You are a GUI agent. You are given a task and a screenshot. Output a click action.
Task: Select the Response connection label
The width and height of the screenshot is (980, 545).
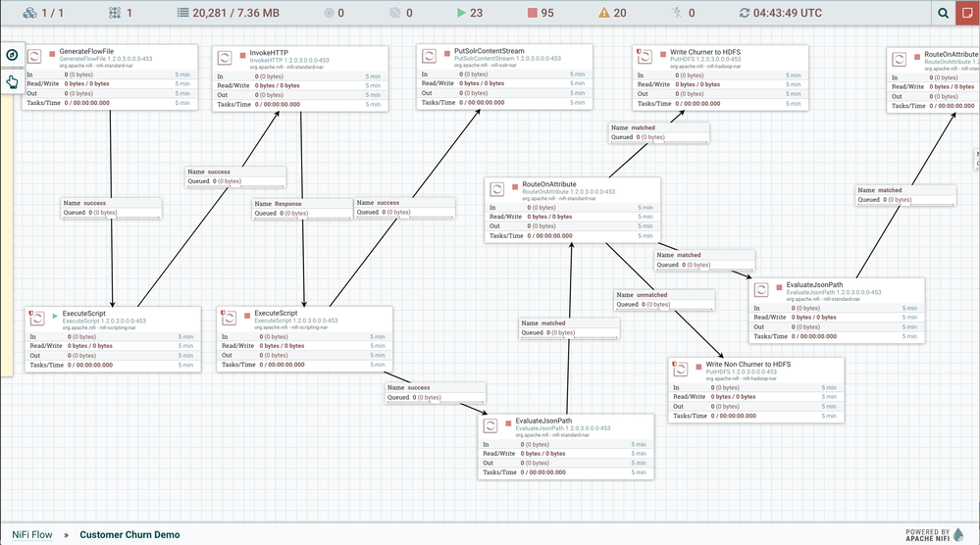(x=302, y=209)
